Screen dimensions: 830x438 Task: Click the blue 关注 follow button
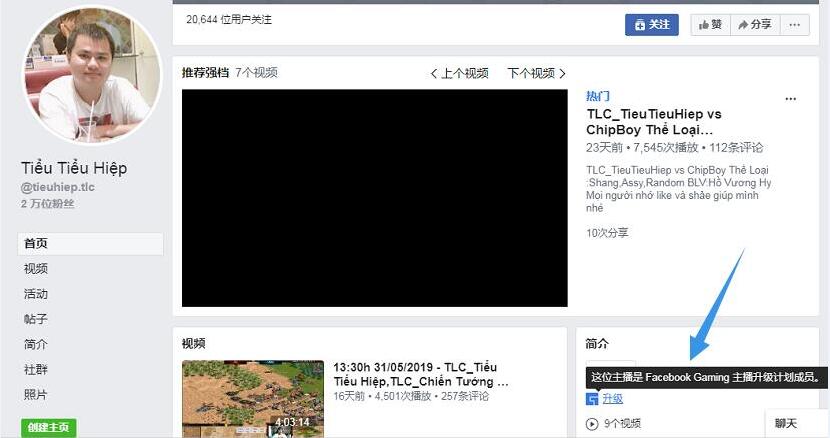coord(651,24)
